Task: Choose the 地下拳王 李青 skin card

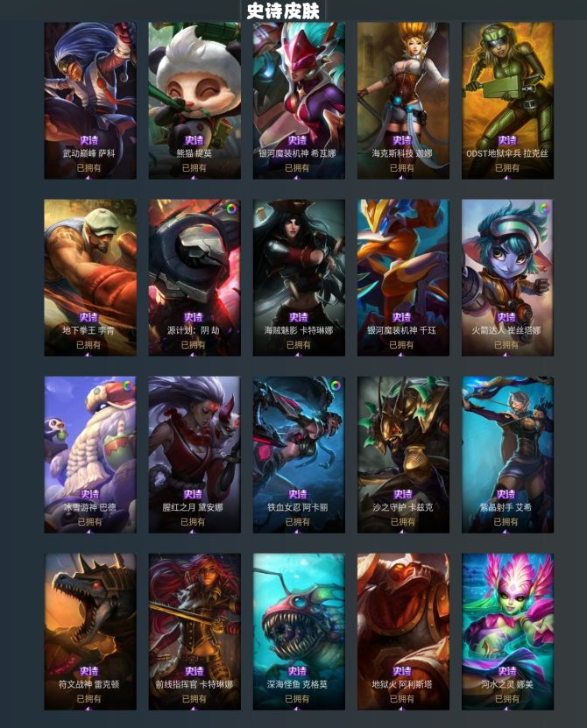Action: point(90,278)
